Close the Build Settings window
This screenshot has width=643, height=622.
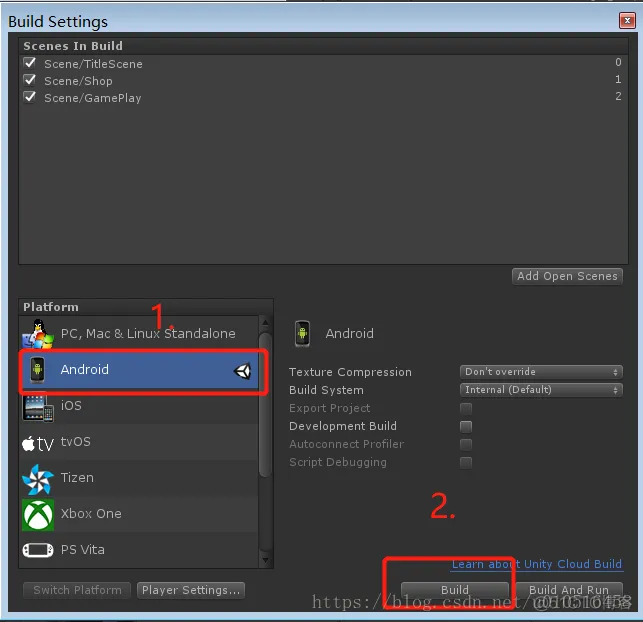(x=627, y=21)
